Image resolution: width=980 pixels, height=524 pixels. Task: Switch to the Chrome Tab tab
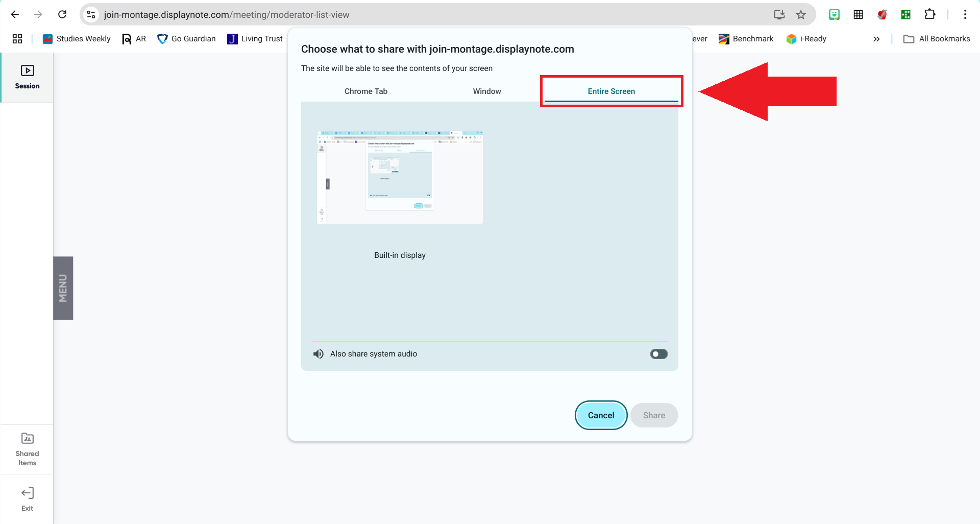pyautogui.click(x=365, y=91)
